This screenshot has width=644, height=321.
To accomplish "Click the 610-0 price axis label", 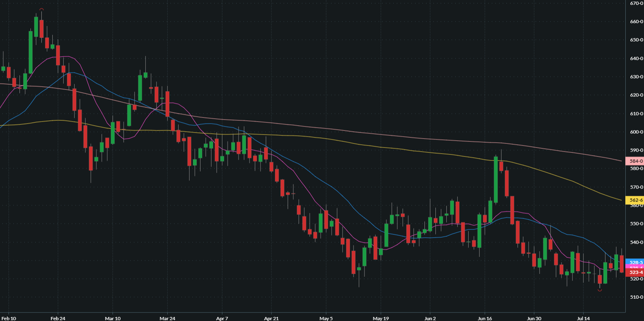I will tap(636, 114).
